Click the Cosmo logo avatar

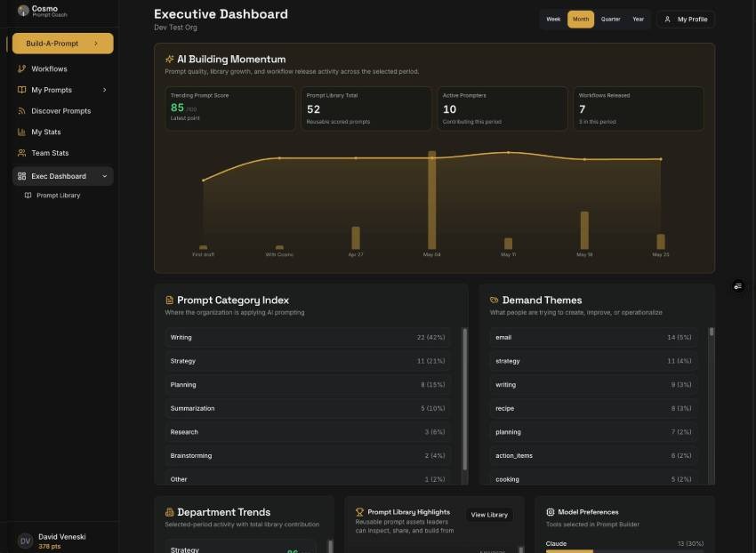pos(23,11)
